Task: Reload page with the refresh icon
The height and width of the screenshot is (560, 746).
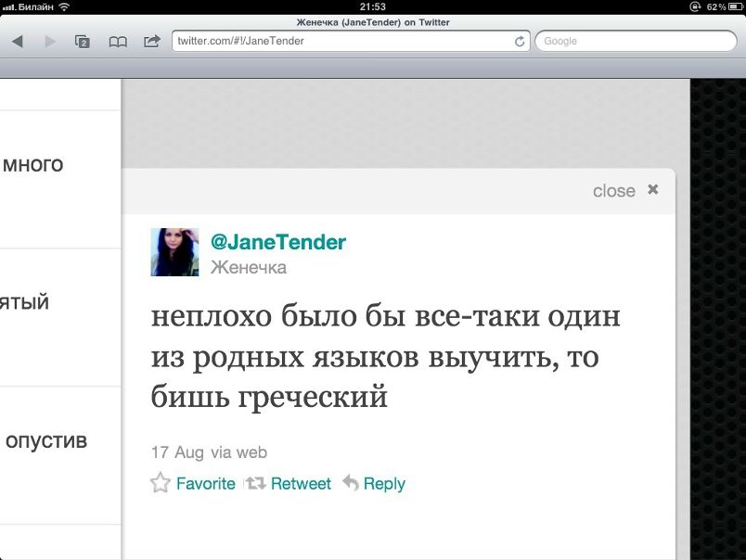Action: click(x=520, y=42)
